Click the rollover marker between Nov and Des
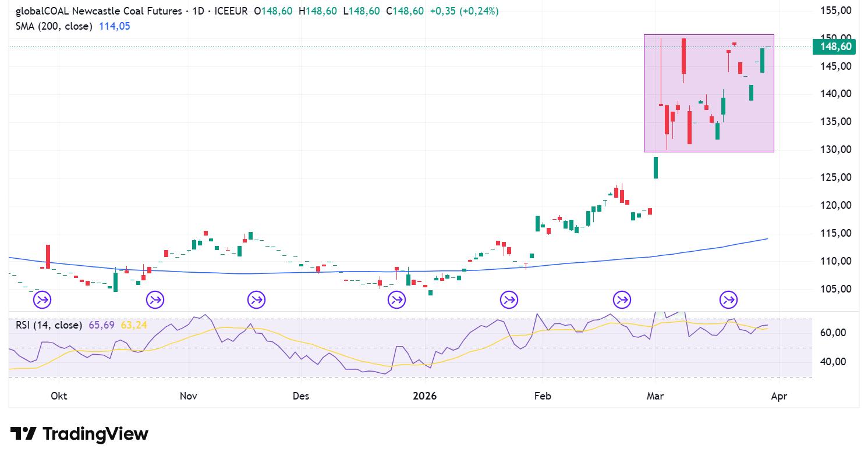 click(256, 300)
